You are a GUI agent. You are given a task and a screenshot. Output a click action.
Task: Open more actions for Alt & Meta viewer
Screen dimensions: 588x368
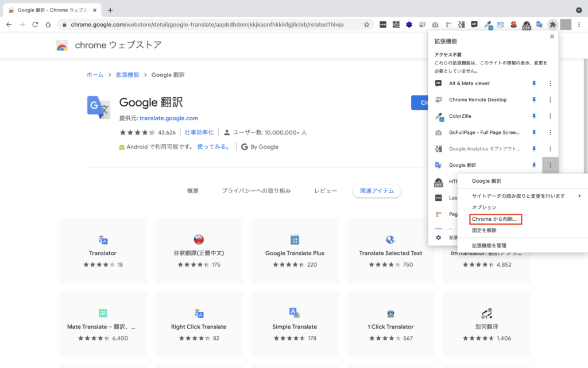click(550, 83)
